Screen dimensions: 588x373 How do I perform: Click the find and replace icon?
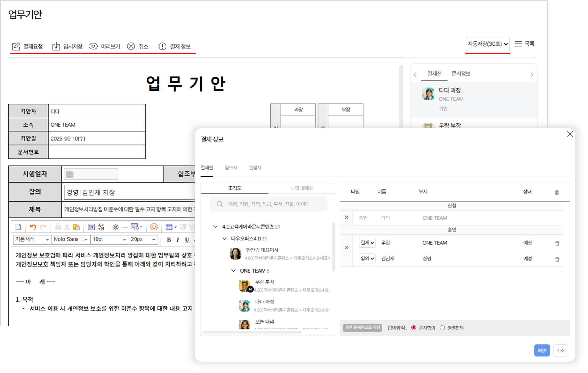[x=101, y=227]
